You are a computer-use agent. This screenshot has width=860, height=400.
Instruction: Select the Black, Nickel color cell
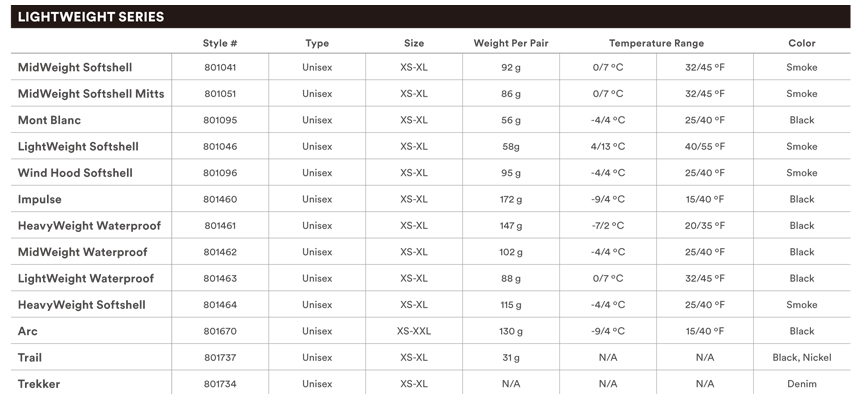(x=801, y=357)
